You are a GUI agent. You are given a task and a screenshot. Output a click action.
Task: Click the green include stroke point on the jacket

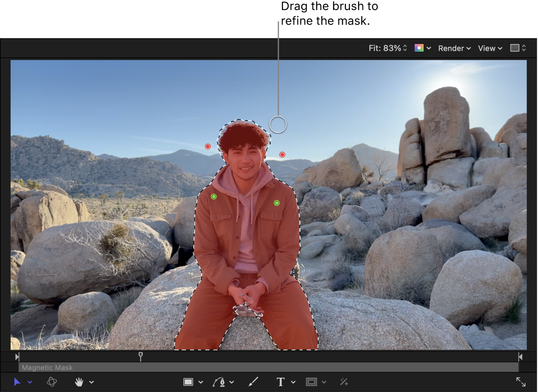[x=214, y=196]
